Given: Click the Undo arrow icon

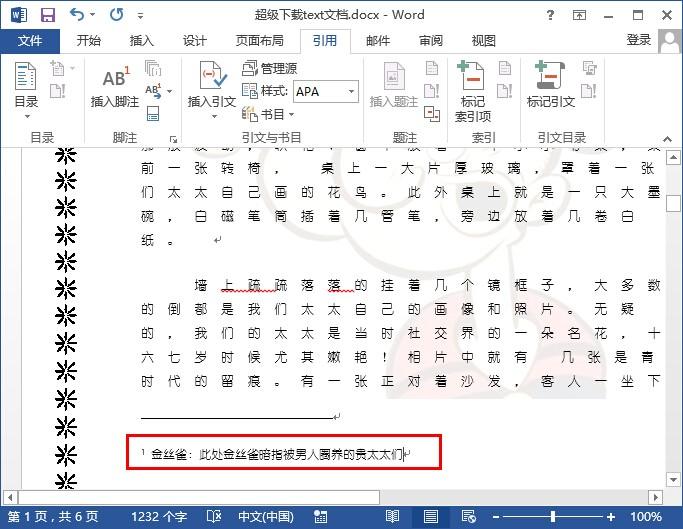Looking at the screenshot, I should point(78,15).
